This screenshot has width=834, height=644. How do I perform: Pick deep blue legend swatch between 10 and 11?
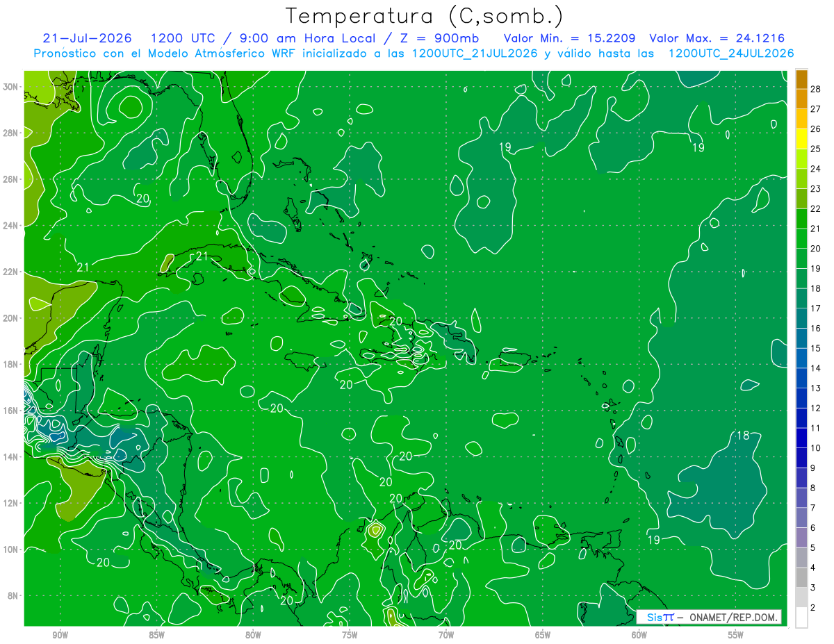pyautogui.click(x=801, y=438)
